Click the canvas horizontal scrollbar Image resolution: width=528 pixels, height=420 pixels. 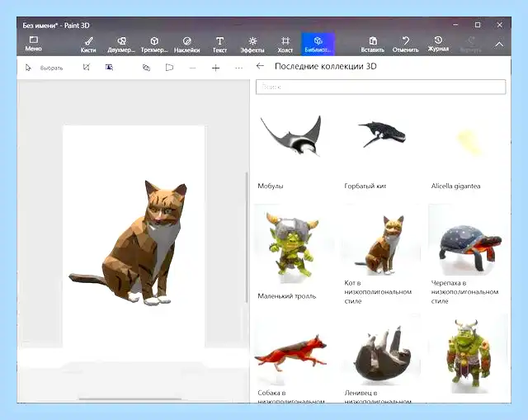click(130, 399)
